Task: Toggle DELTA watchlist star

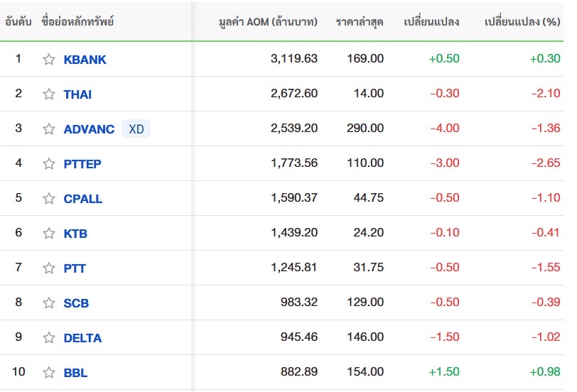Action: [x=48, y=338]
